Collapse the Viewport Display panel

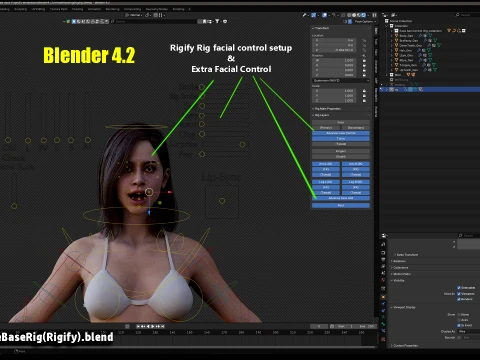click(x=403, y=307)
